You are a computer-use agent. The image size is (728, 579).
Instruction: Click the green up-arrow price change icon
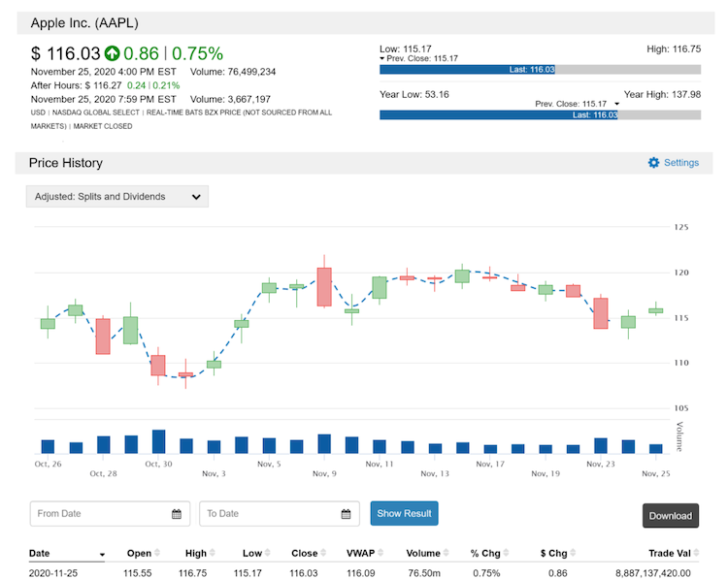[112, 53]
